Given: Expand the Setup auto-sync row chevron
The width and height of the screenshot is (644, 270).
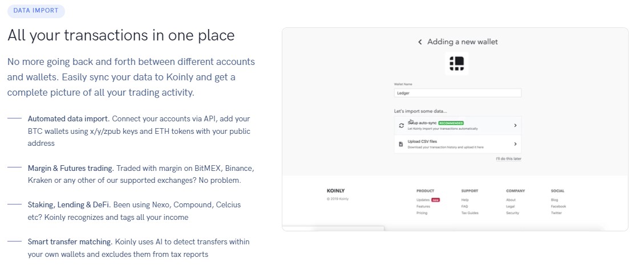Looking at the screenshot, I should (515, 125).
